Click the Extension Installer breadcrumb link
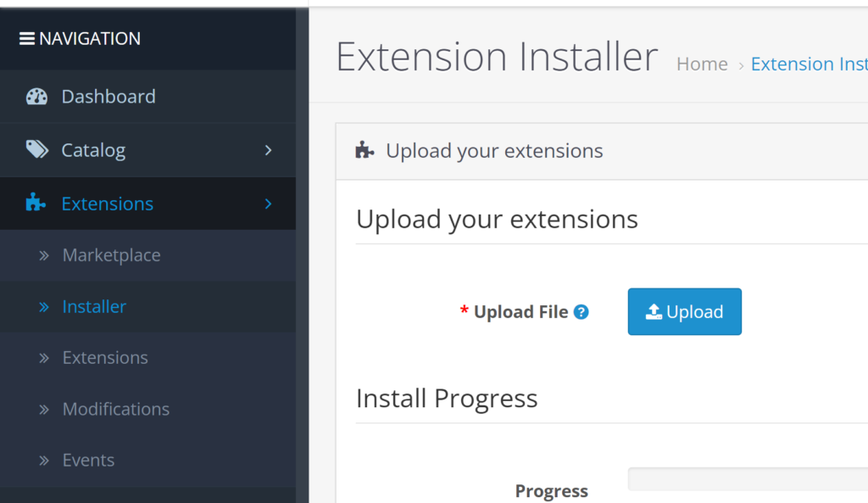This screenshot has height=503, width=868. coord(810,64)
